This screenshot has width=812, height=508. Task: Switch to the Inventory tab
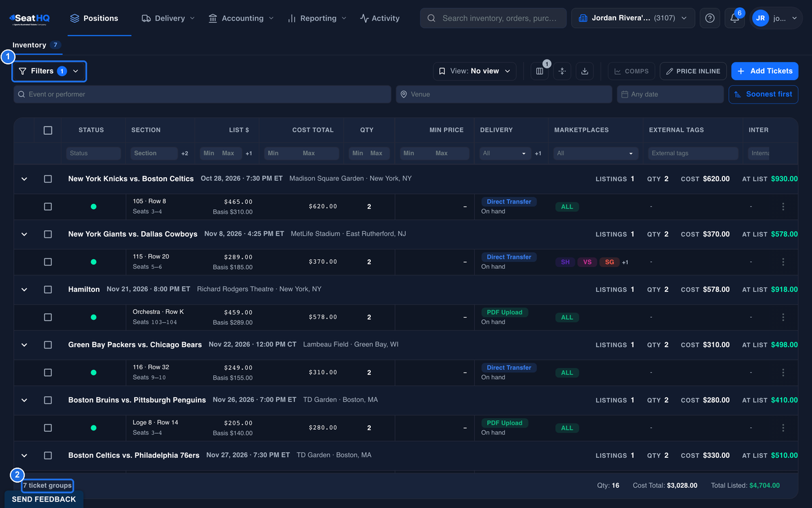[x=36, y=45]
